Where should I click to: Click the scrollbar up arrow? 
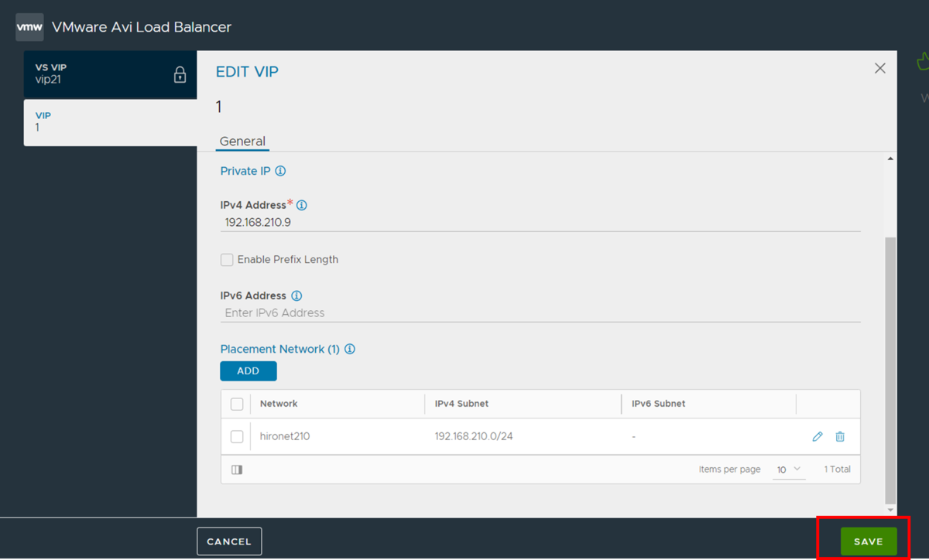point(890,159)
